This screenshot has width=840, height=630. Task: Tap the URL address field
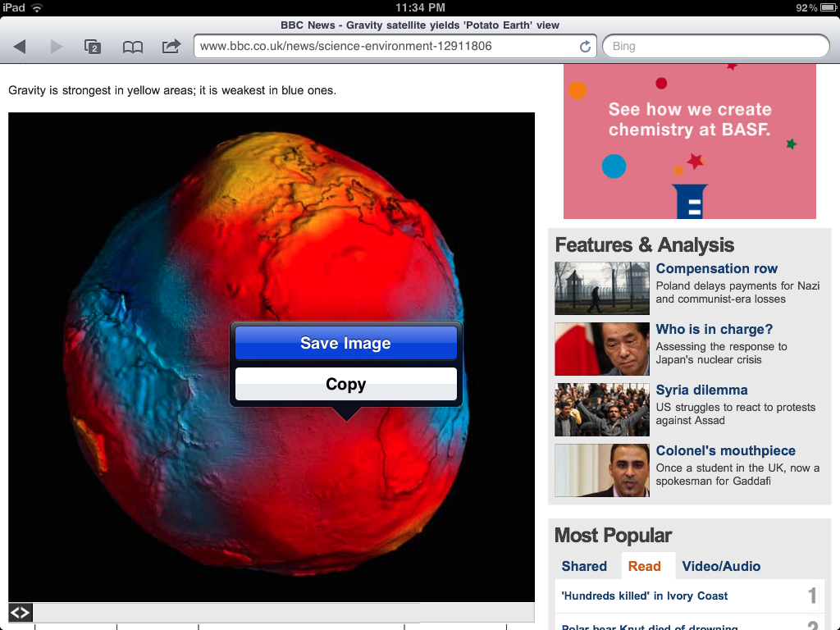(386, 47)
